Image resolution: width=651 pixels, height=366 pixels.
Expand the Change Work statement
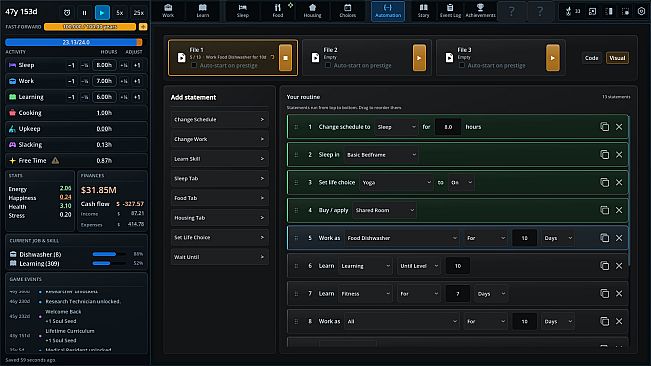click(x=219, y=139)
